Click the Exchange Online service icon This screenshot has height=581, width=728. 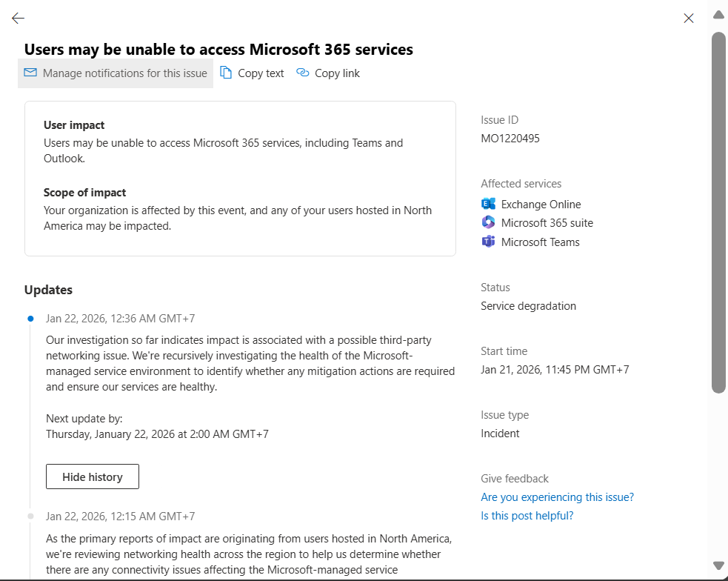(x=488, y=204)
